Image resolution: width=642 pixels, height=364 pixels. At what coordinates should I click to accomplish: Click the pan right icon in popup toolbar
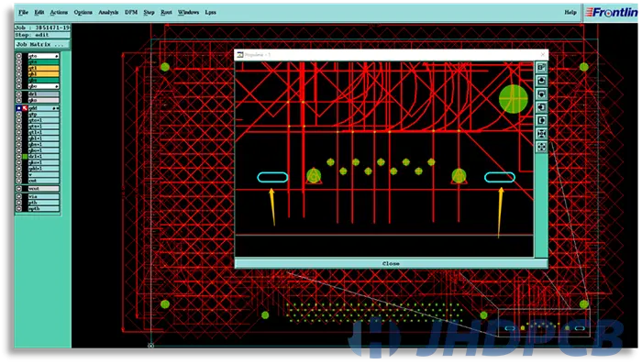coord(541,120)
